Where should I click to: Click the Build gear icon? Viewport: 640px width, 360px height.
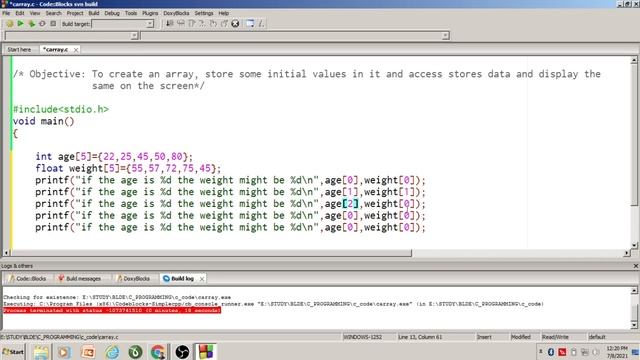coord(9,24)
